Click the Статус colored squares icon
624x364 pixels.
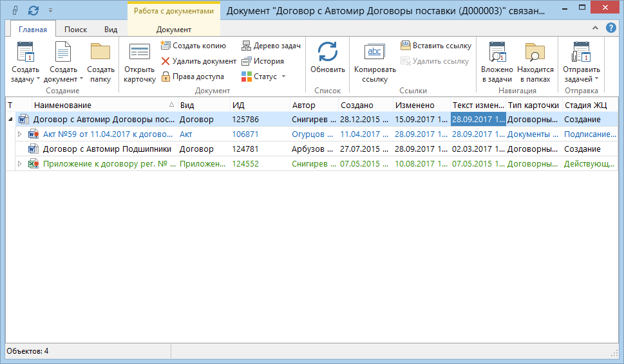pyautogui.click(x=247, y=77)
